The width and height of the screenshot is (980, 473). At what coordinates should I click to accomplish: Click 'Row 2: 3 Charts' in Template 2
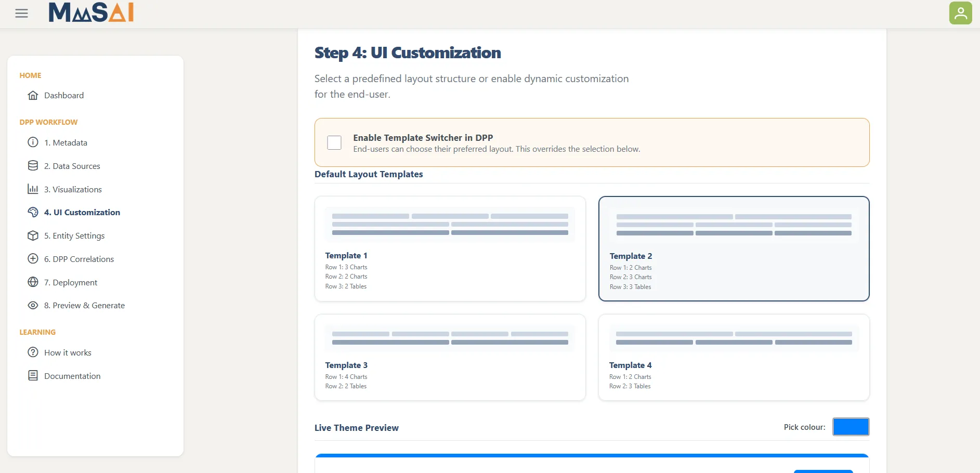click(631, 277)
